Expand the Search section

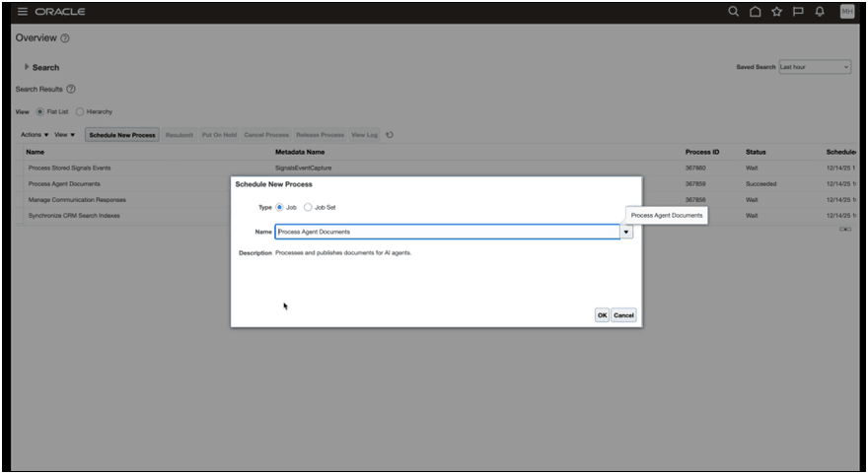[x=26, y=67]
